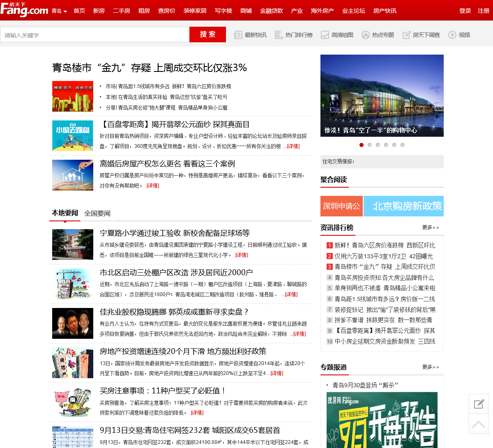Open the shopping center carousel image
The image size is (493, 448).
tap(382, 96)
